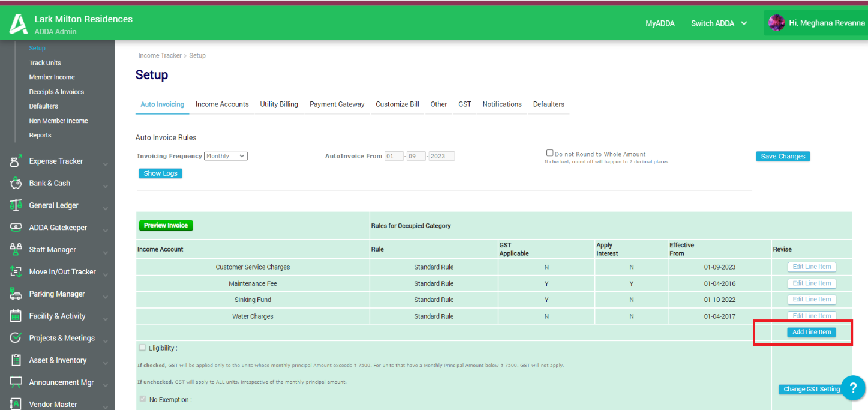Image resolution: width=868 pixels, height=410 pixels.
Task: Switch to the Income Accounts tab
Action: pos(222,104)
